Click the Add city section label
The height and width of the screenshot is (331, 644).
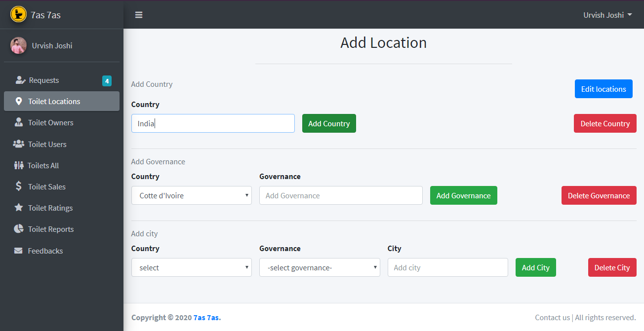pyautogui.click(x=144, y=233)
